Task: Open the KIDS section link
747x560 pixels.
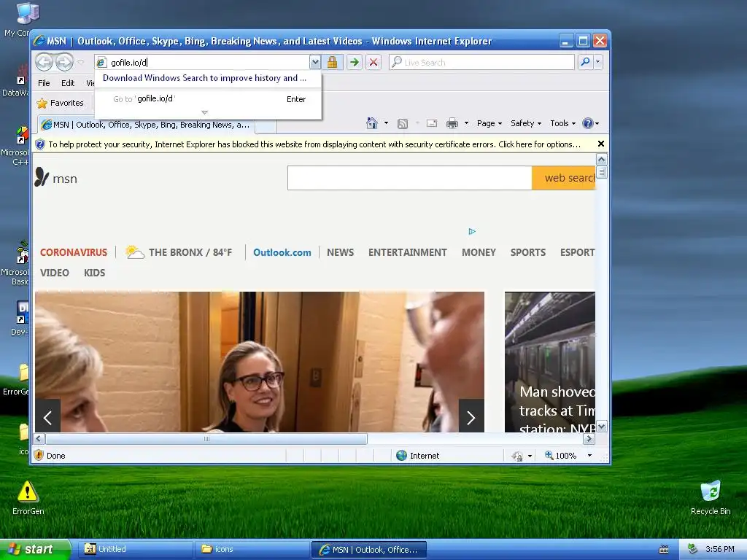Action: pyautogui.click(x=94, y=273)
